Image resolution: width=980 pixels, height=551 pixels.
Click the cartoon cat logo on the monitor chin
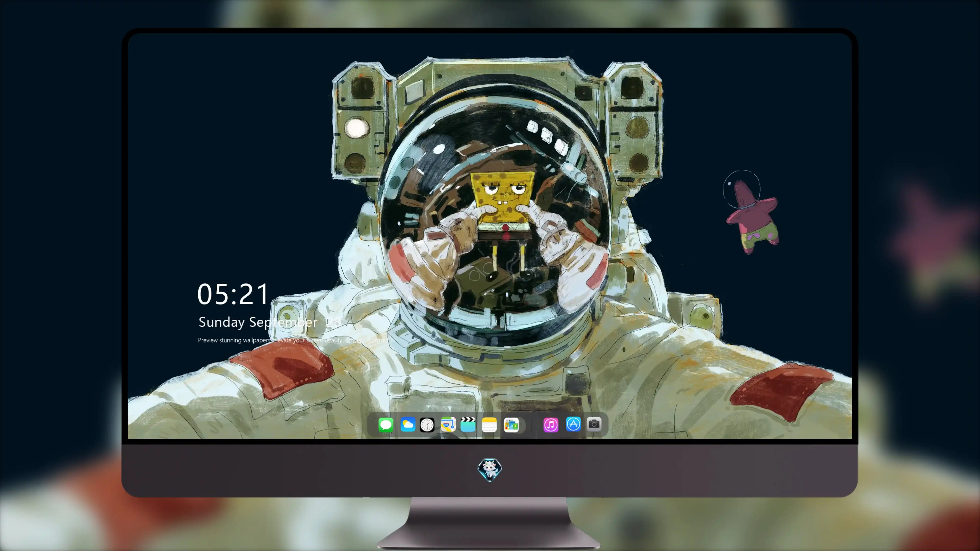coord(490,470)
